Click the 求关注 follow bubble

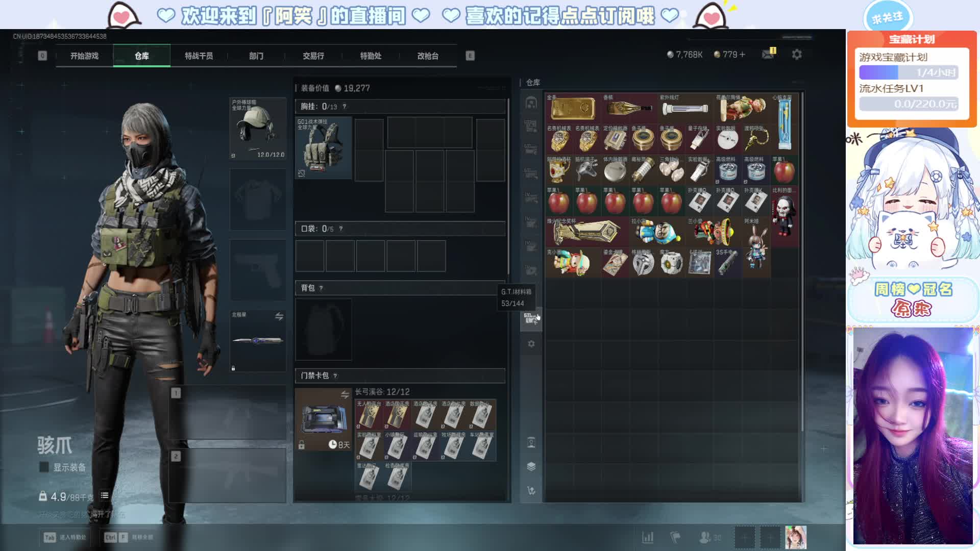tap(887, 17)
